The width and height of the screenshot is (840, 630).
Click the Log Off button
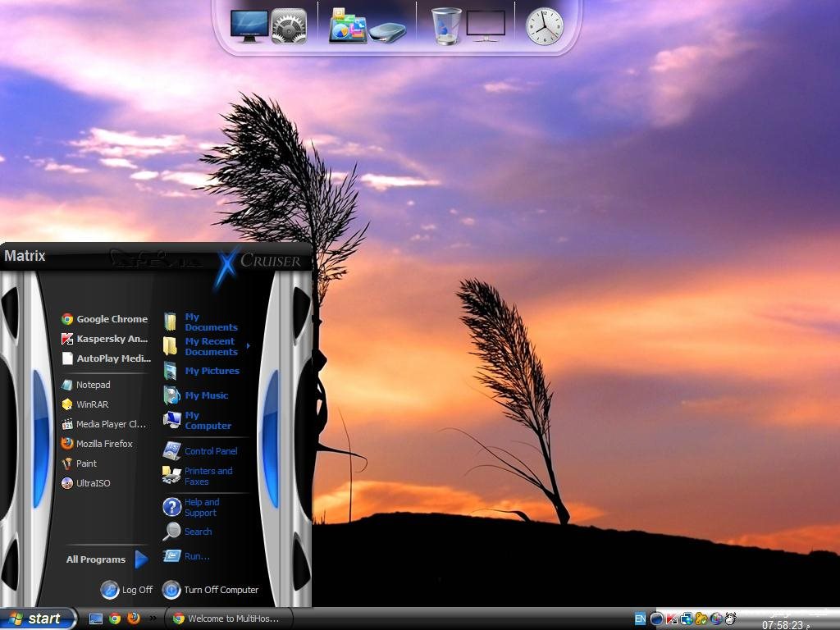click(127, 590)
